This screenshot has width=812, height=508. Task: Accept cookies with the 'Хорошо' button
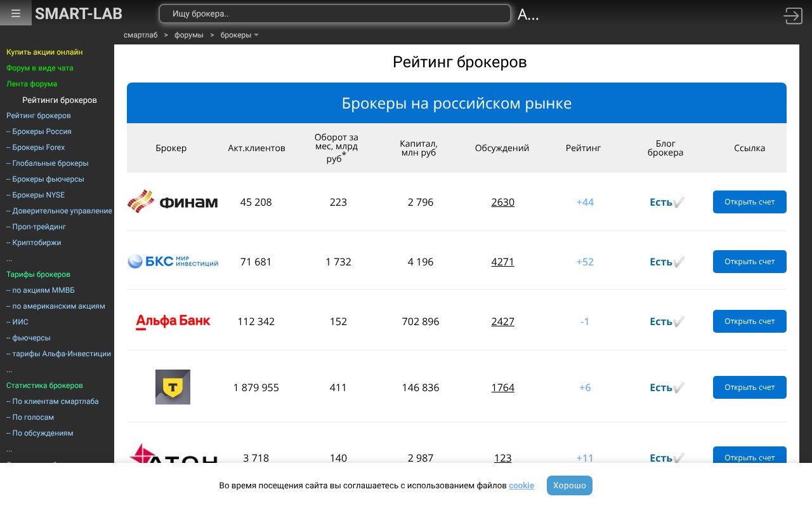pyautogui.click(x=569, y=485)
